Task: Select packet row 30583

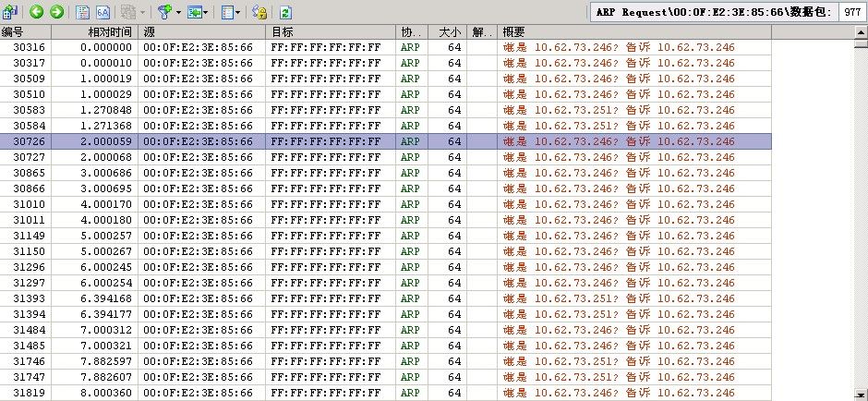Action: click(385, 110)
